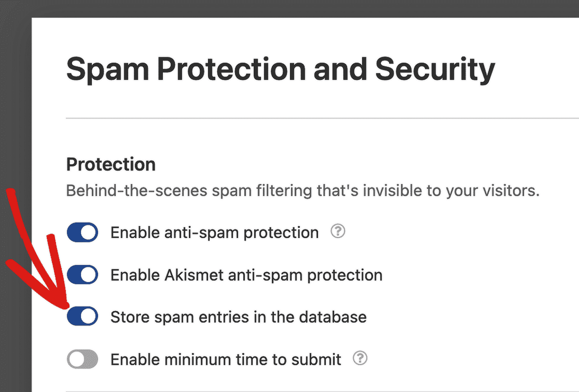Click the Akismet anti-spam toggle switch

coord(82,275)
